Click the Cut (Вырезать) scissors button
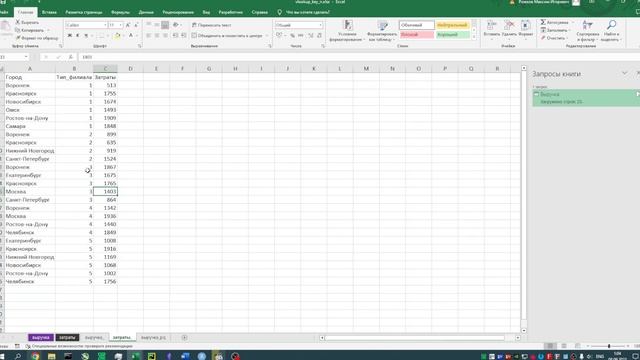 coord(27,22)
